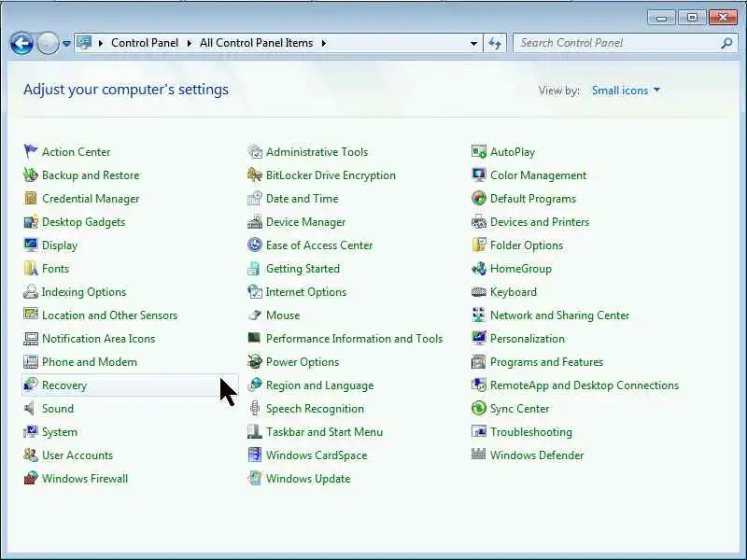
Task: Open Region and Language link
Action: point(319,385)
